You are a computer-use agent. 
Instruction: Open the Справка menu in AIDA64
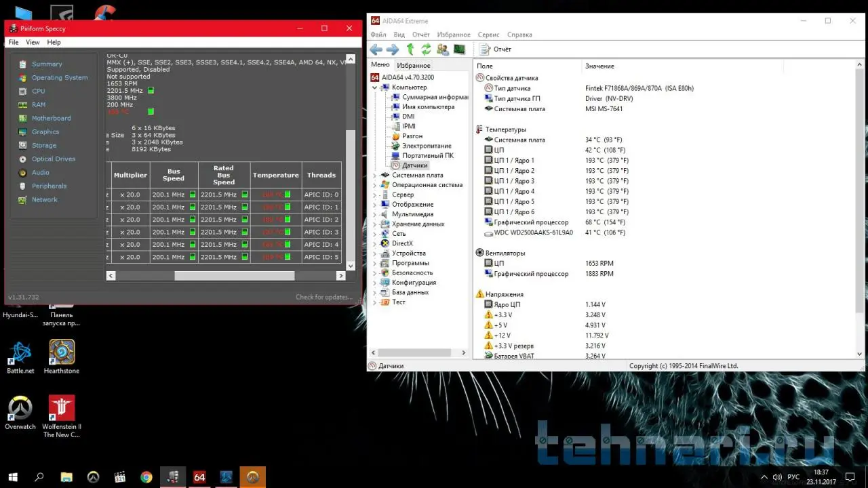[519, 35]
